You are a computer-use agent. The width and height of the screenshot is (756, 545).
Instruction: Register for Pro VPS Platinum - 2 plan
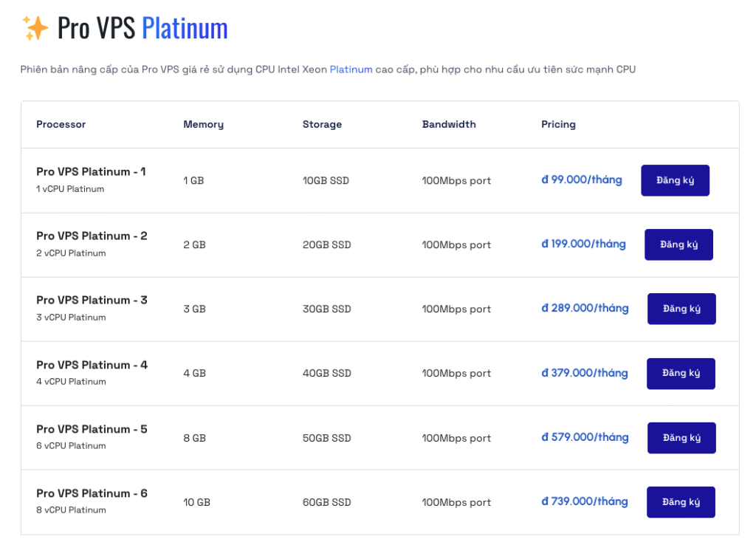tap(678, 244)
